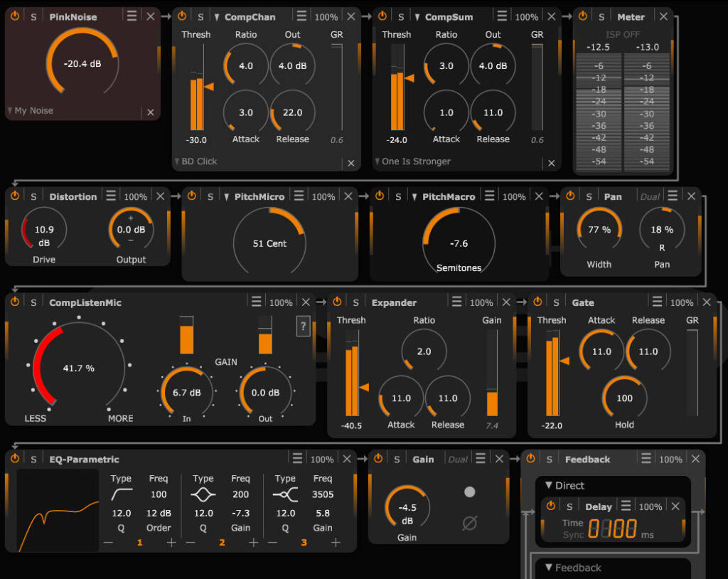Click the Dual label in Pan module

coord(650,196)
